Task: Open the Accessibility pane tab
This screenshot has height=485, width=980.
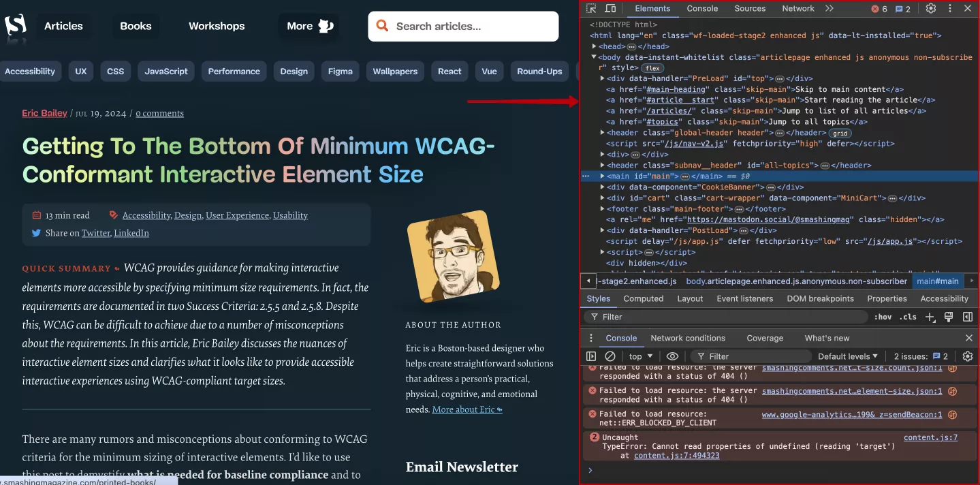Action: (944, 298)
